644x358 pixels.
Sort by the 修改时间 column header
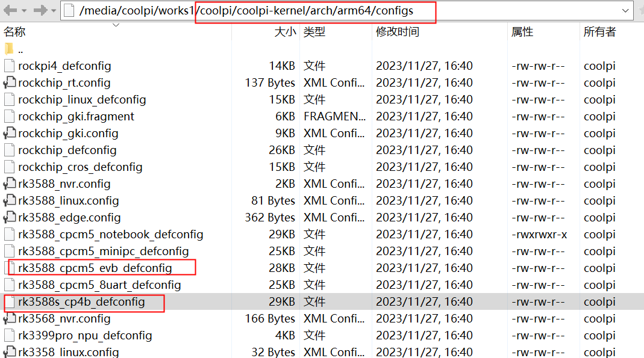398,31
